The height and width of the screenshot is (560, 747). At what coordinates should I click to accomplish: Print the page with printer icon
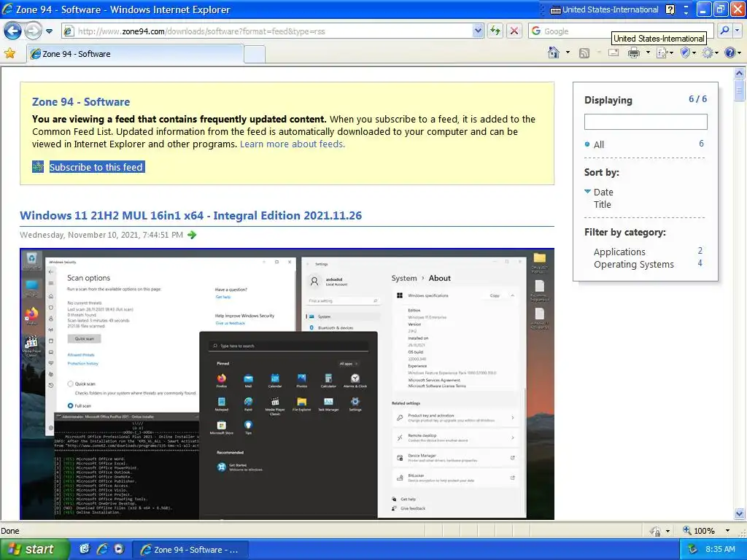[x=634, y=52]
